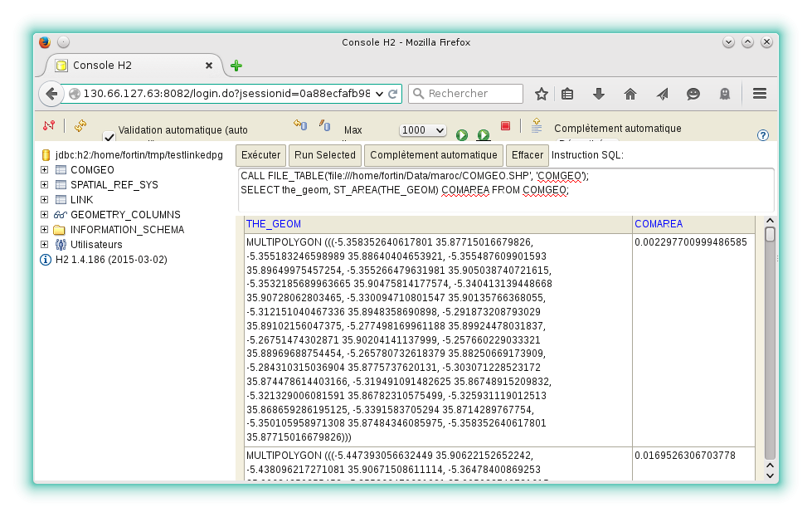Open the Max rows 1000 dropdown
Viewport: 812px width, 517px height.
[422, 130]
